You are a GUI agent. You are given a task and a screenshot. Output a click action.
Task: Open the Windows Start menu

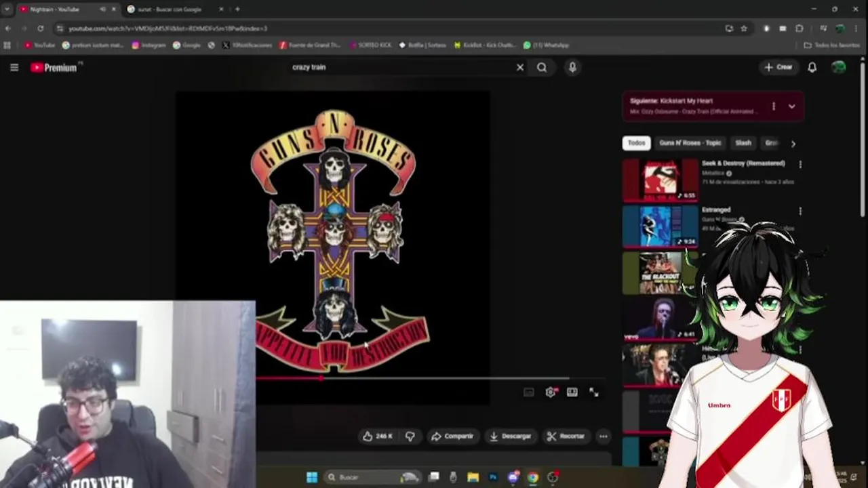click(x=312, y=477)
